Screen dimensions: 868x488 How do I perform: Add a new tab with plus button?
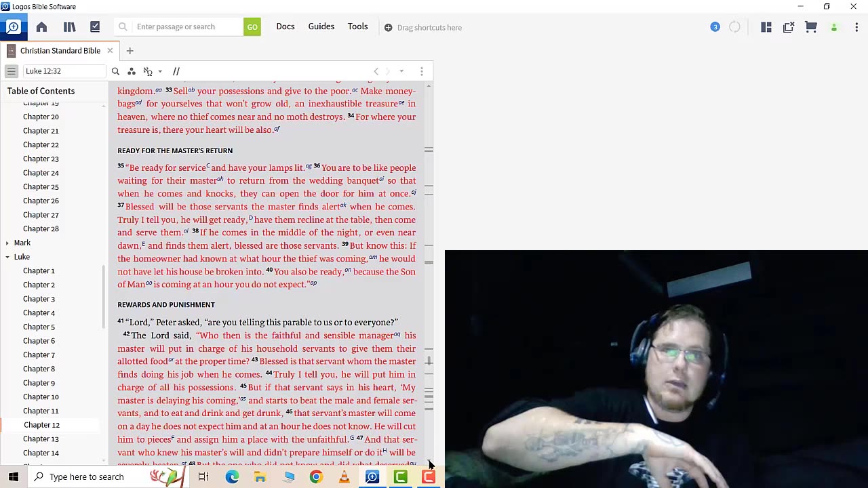[x=130, y=51]
